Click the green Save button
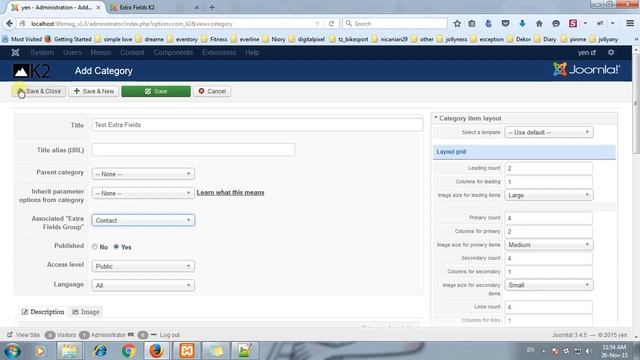 [x=156, y=91]
